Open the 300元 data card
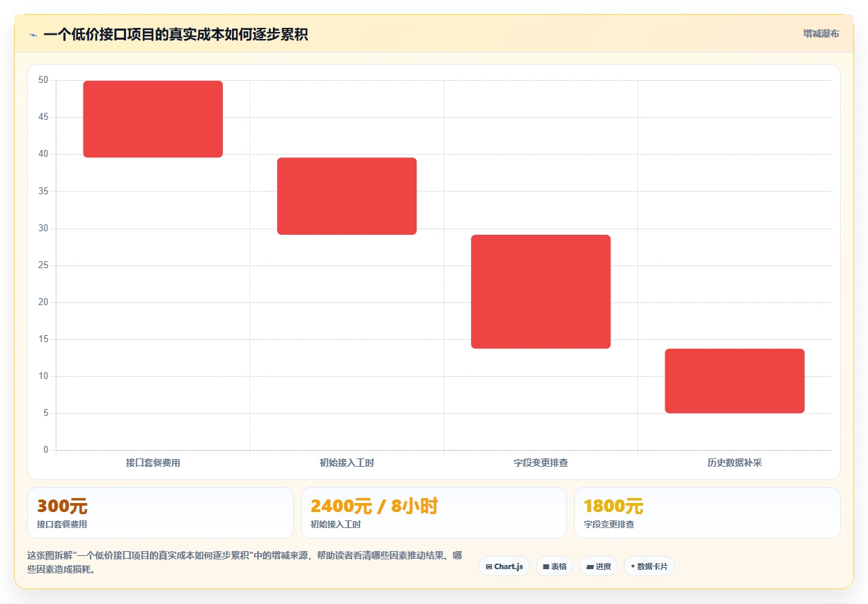868x604 pixels. coord(160,513)
